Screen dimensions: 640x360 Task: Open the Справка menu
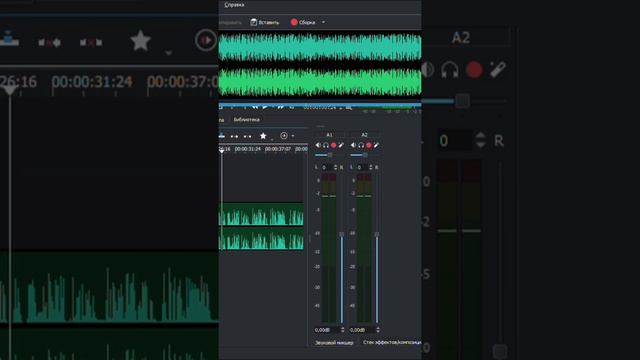click(234, 5)
